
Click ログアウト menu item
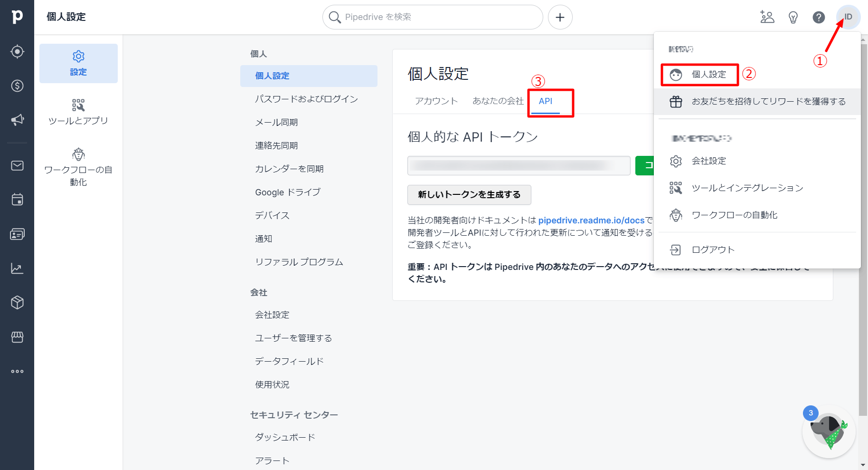tap(757, 250)
